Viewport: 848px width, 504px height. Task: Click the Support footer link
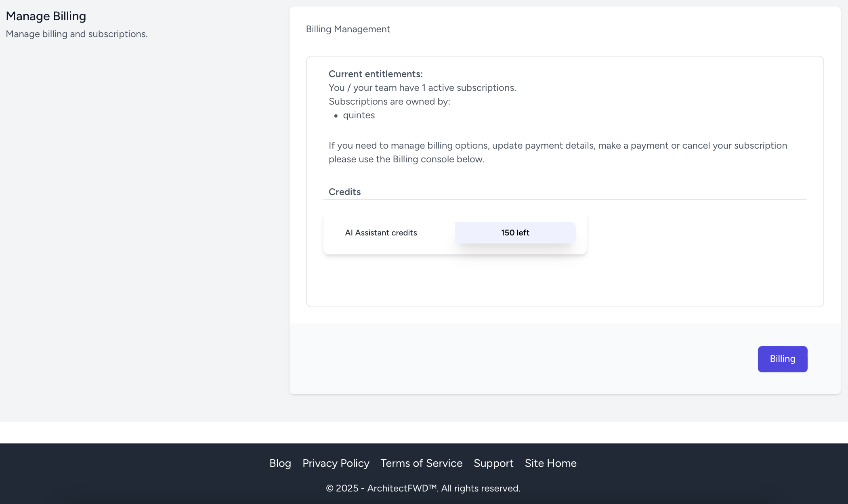tap(493, 463)
